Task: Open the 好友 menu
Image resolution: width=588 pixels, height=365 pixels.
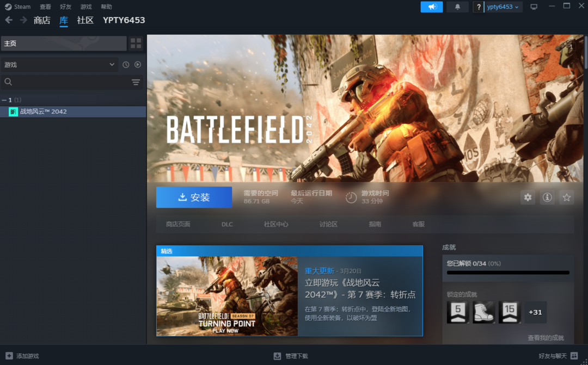Action: 66,7
